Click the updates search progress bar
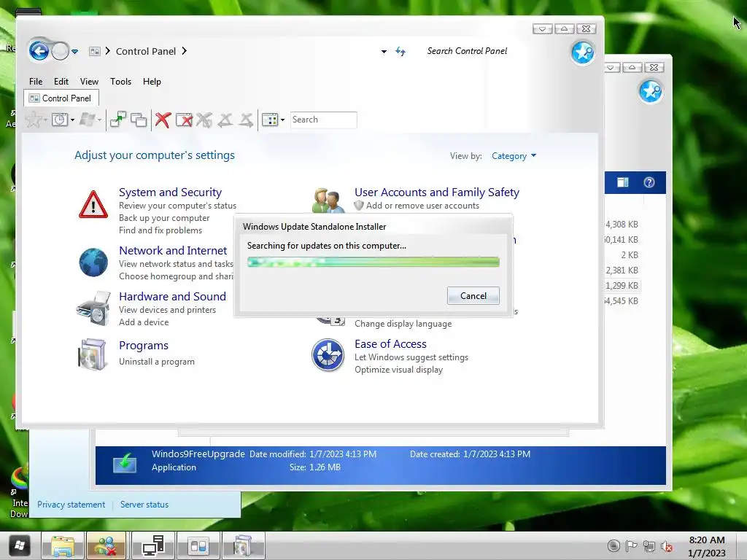747x560 pixels. 373,262
